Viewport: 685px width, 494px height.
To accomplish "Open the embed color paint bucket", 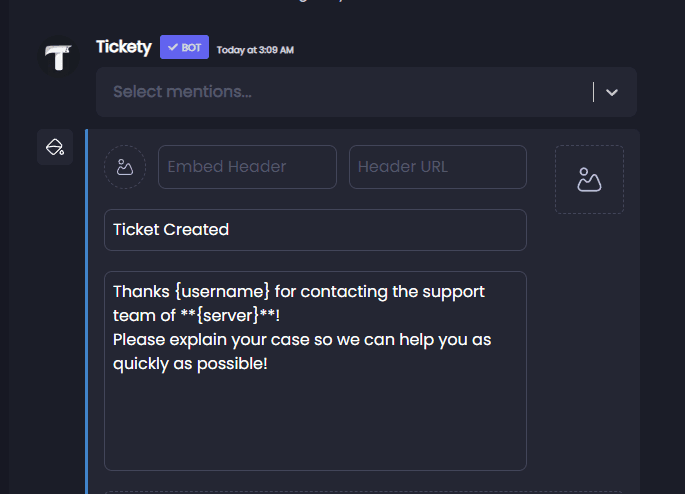I will point(55,147).
